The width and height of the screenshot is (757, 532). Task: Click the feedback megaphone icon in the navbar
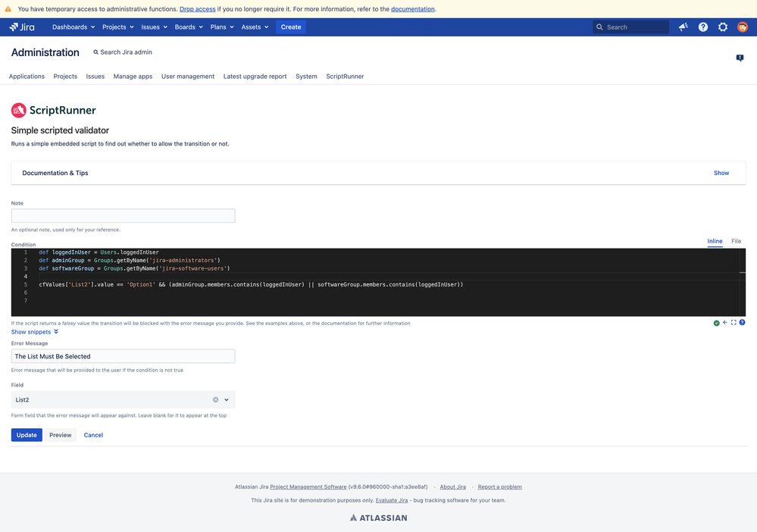(683, 26)
